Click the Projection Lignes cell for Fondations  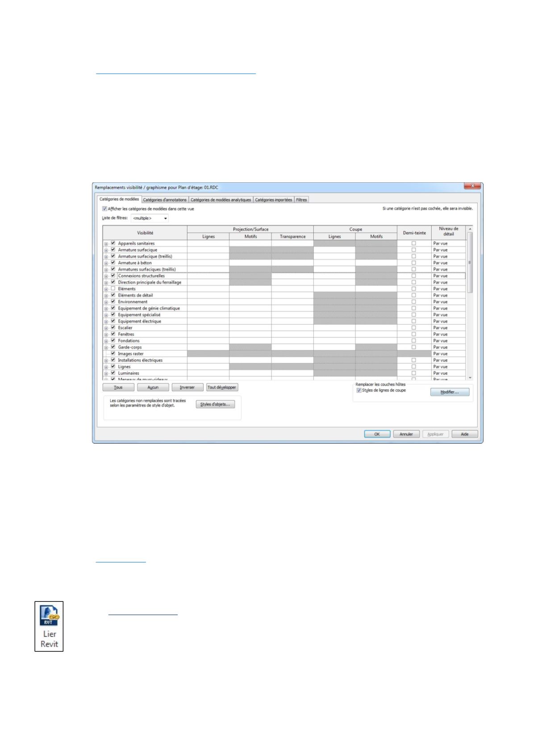click(208, 340)
